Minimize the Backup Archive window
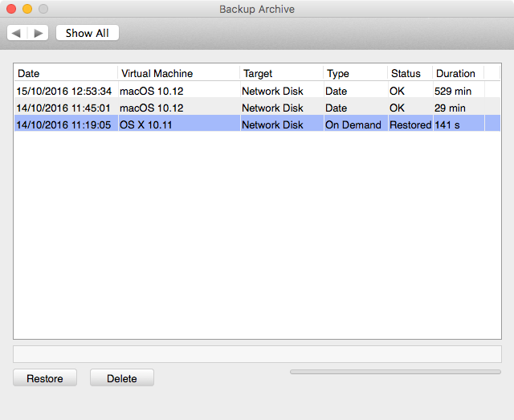This screenshot has height=420, width=514. point(27,9)
